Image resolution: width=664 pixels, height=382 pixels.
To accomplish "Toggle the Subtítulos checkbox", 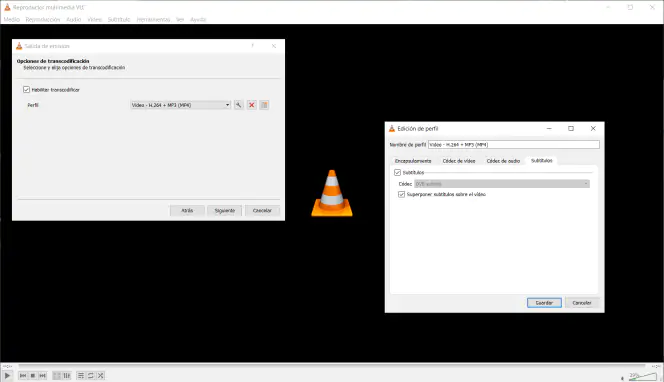I will [397, 172].
